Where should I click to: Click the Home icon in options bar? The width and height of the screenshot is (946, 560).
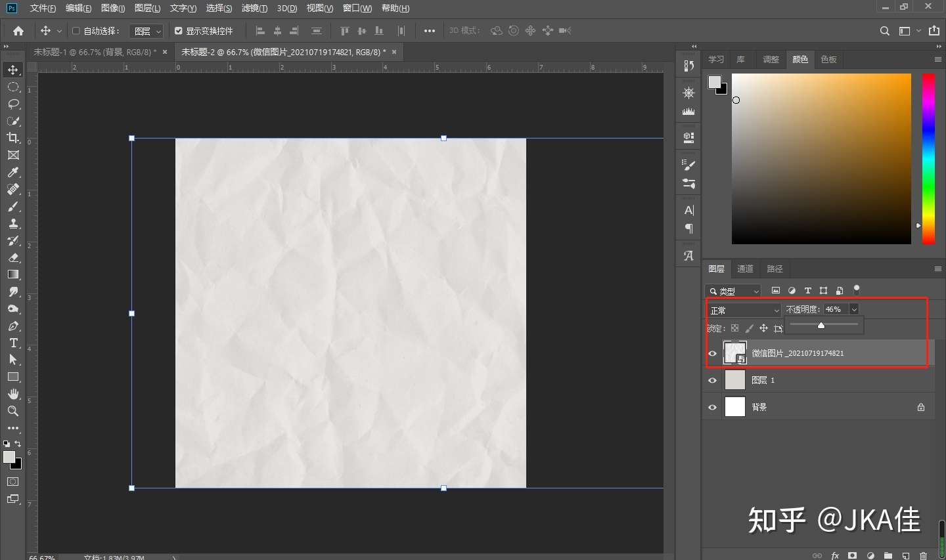18,31
